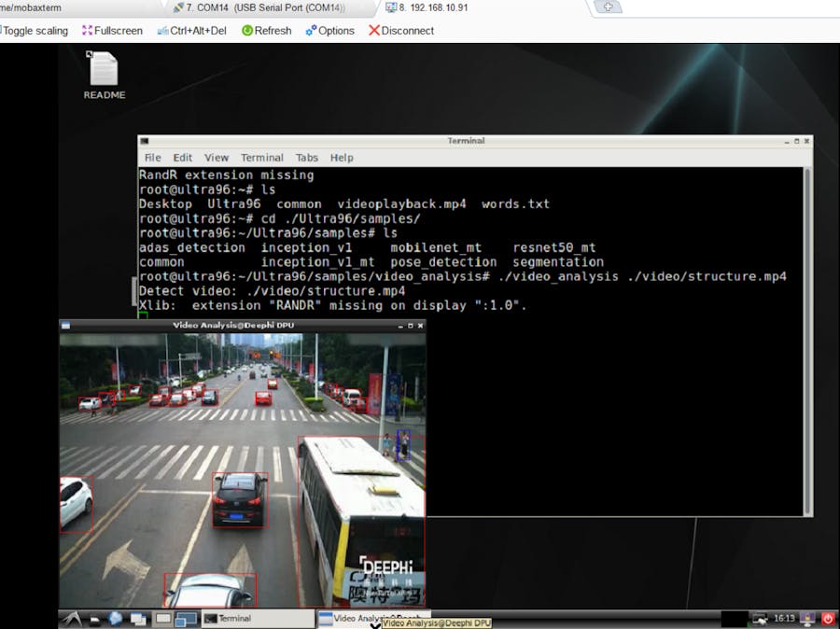Open the Terminal File menu

(152, 158)
